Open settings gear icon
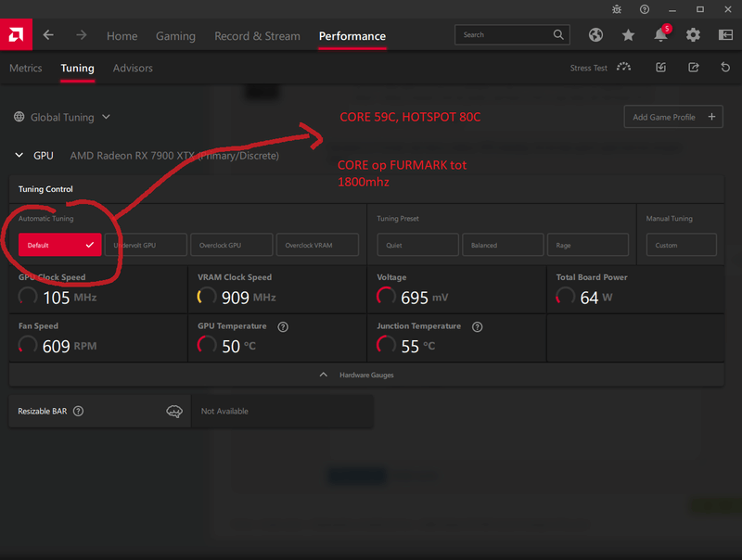The width and height of the screenshot is (742, 560). tap(693, 34)
